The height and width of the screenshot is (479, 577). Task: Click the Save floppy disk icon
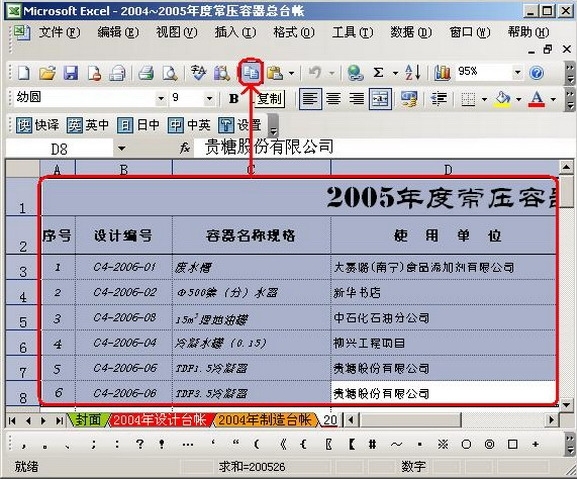[x=71, y=73]
